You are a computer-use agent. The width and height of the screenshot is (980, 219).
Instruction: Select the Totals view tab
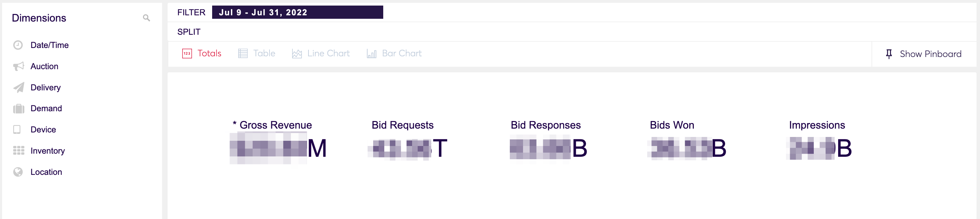(x=202, y=54)
